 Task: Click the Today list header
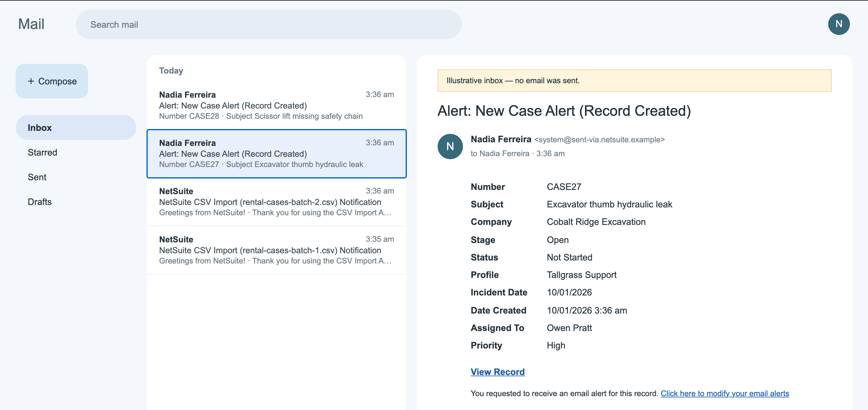pos(171,71)
